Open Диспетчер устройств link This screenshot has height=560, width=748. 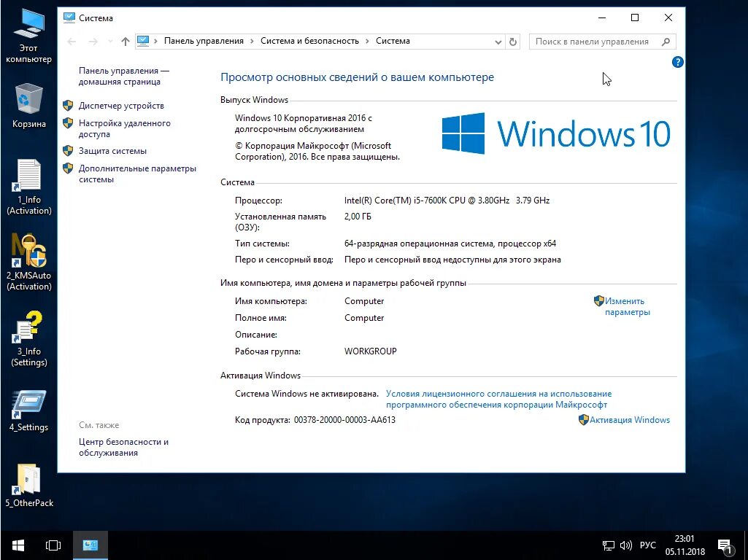(x=121, y=106)
